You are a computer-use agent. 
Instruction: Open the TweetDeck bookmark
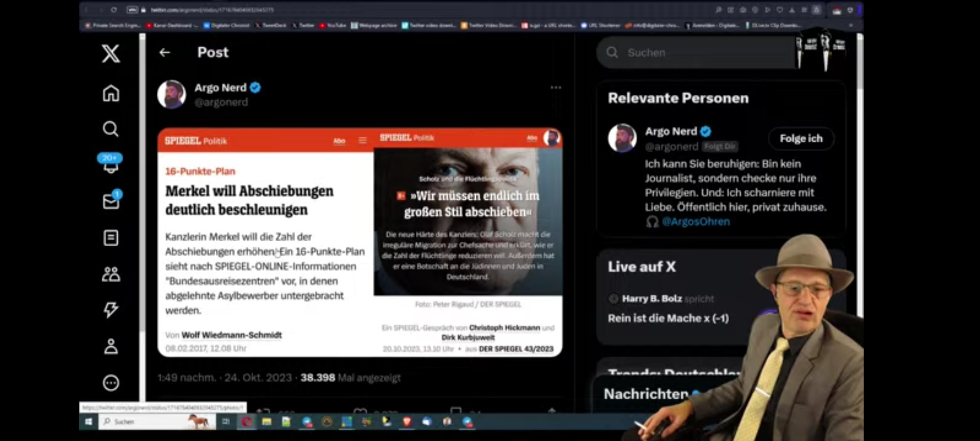pyautogui.click(x=271, y=25)
